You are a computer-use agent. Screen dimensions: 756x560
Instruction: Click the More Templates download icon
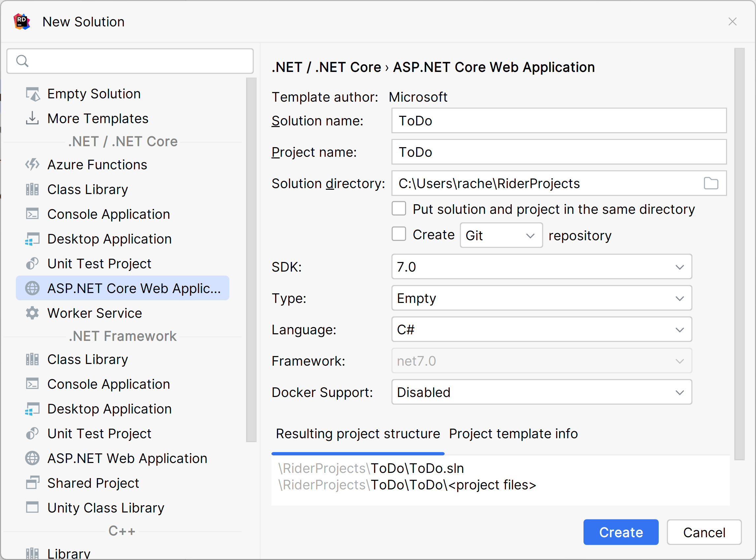coord(32,118)
